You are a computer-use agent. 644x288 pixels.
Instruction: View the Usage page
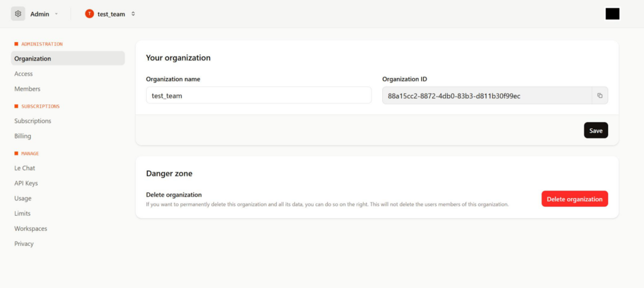click(23, 198)
